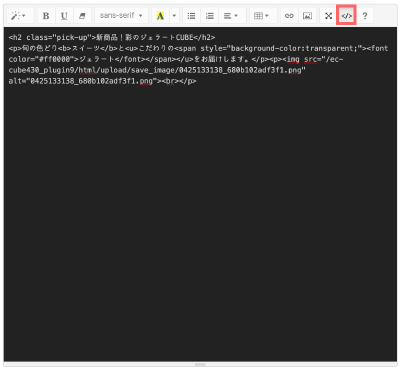Toggle bold formatting
This screenshot has width=400, height=370.
(x=46, y=16)
